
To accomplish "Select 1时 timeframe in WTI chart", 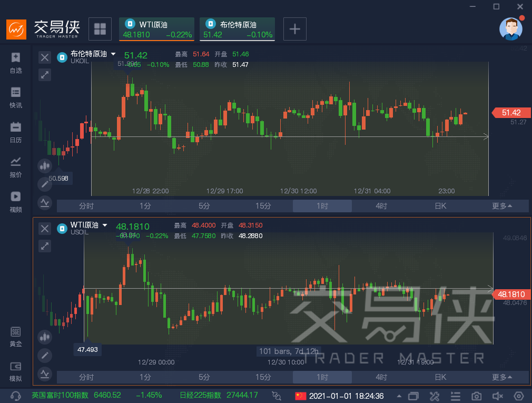I will (x=322, y=377).
